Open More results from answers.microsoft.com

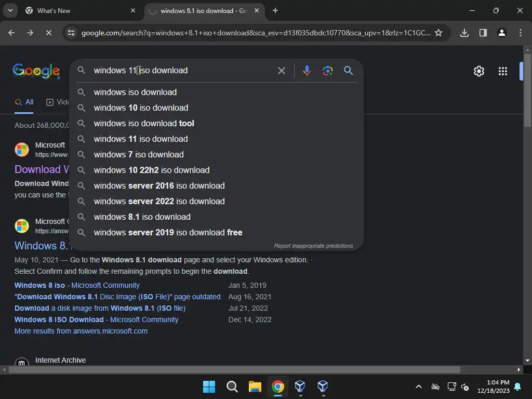[x=81, y=331]
